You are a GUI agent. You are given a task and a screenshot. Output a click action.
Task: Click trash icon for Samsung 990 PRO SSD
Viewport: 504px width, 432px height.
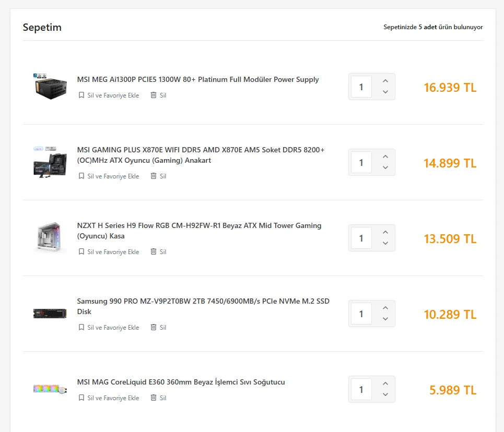(x=154, y=328)
